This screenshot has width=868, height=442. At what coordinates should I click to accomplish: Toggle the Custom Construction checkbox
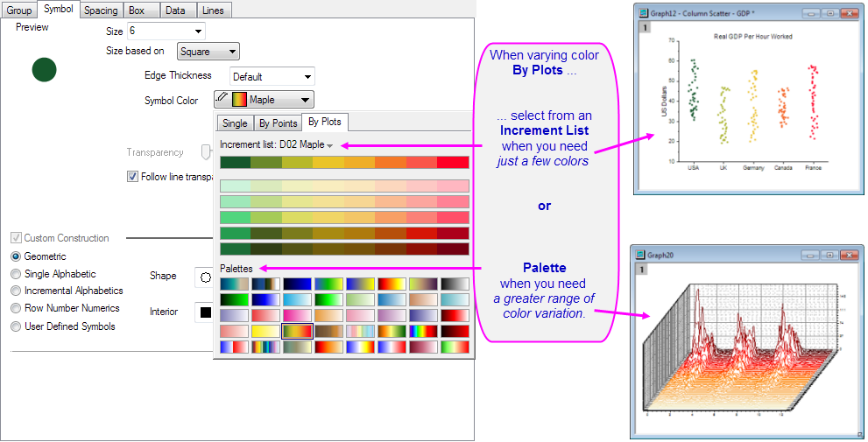click(x=16, y=238)
